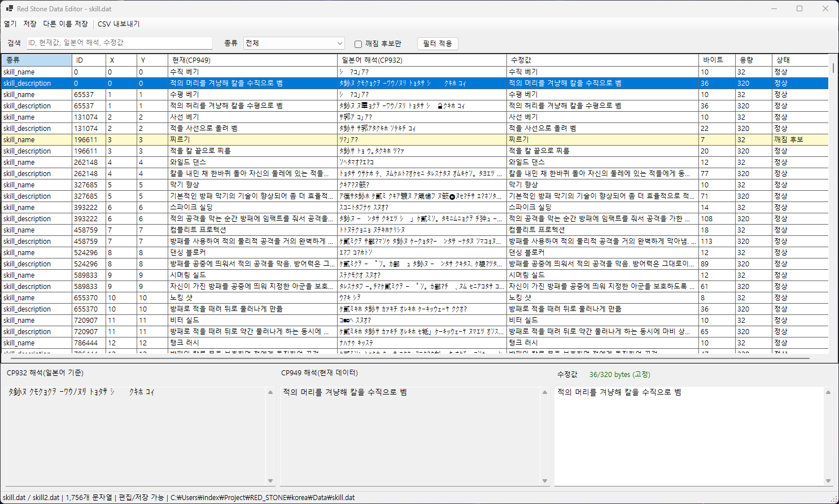Screen dimensions: 839x504
Task: Click ID cell 589833 of the skill_name row
Action: pos(89,275)
